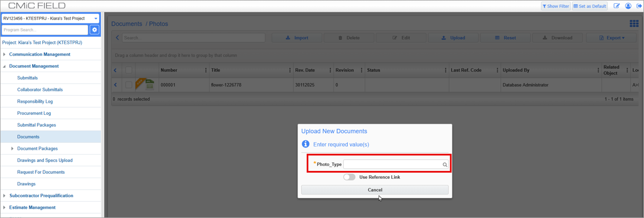Open Number column options menu
The width and height of the screenshot is (644, 218).
206,70
